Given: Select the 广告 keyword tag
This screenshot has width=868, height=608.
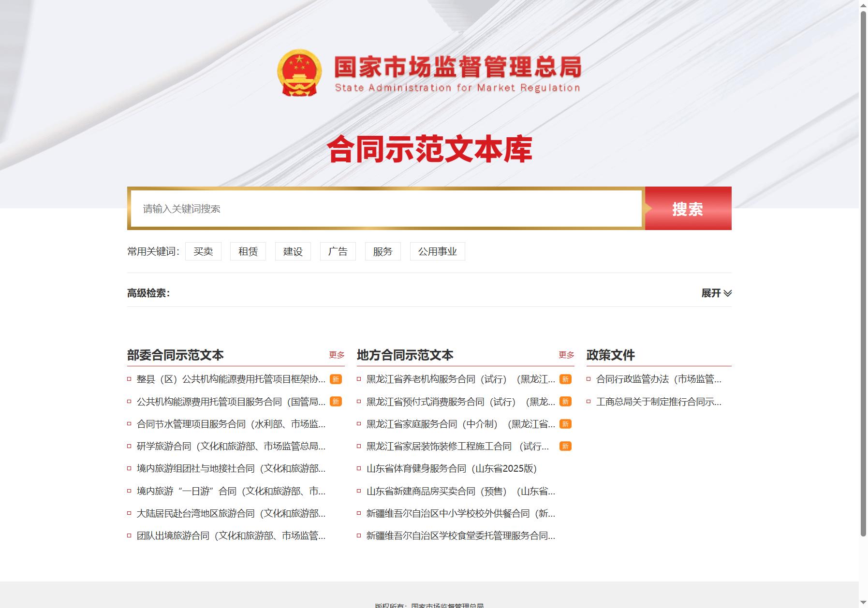Looking at the screenshot, I should point(338,251).
